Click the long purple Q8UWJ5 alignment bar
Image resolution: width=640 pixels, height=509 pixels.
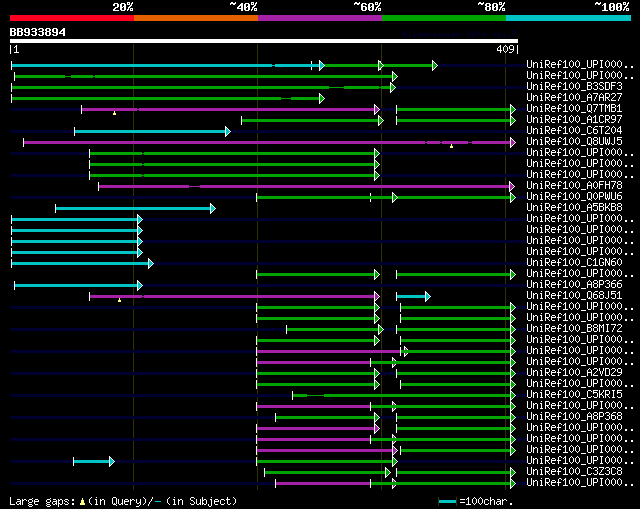269,142
